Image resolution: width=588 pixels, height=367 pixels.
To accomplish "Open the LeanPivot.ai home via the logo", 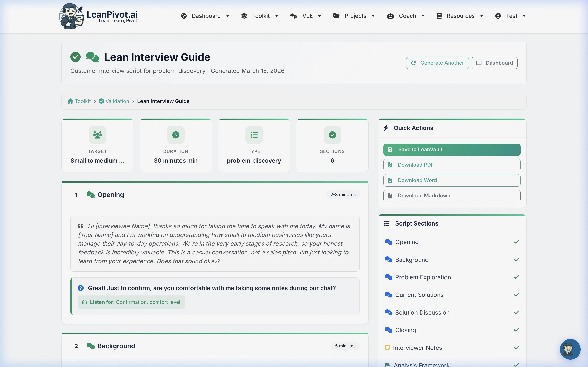I will 98,16.
